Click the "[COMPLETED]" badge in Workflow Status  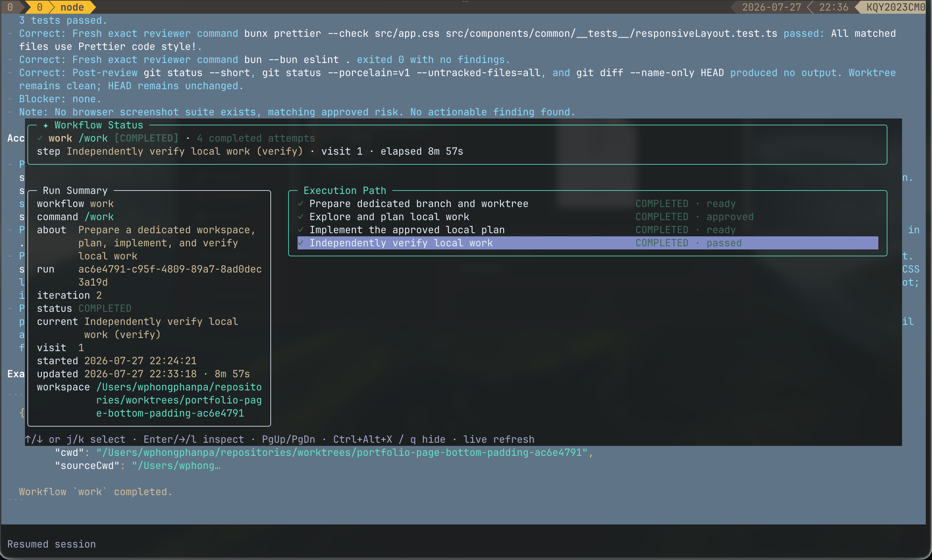(x=146, y=138)
